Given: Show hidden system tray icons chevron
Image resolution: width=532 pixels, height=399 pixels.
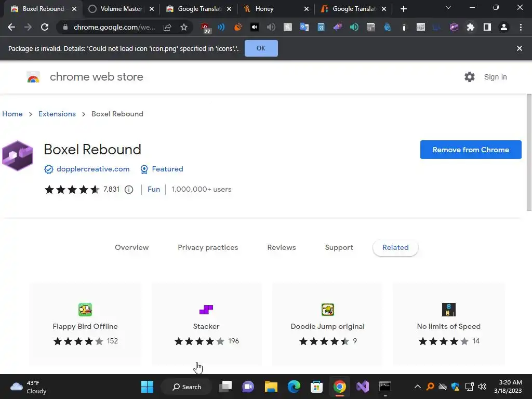Looking at the screenshot, I should [418, 387].
